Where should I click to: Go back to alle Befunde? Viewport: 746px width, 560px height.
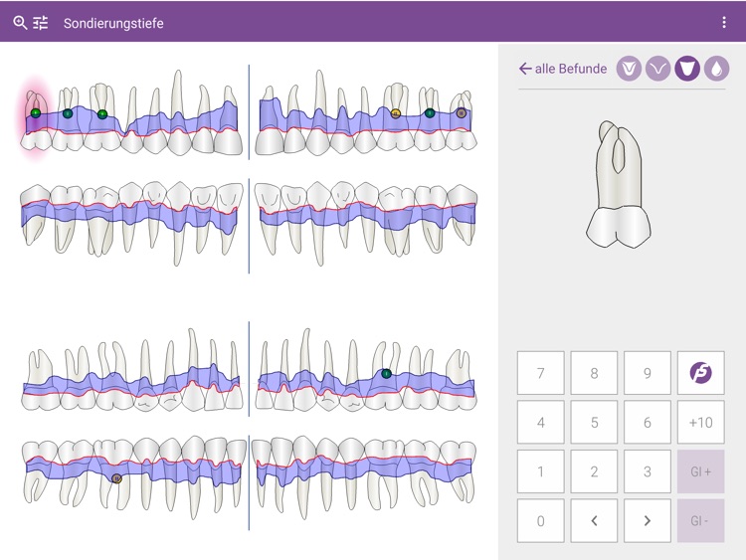pyautogui.click(x=563, y=69)
